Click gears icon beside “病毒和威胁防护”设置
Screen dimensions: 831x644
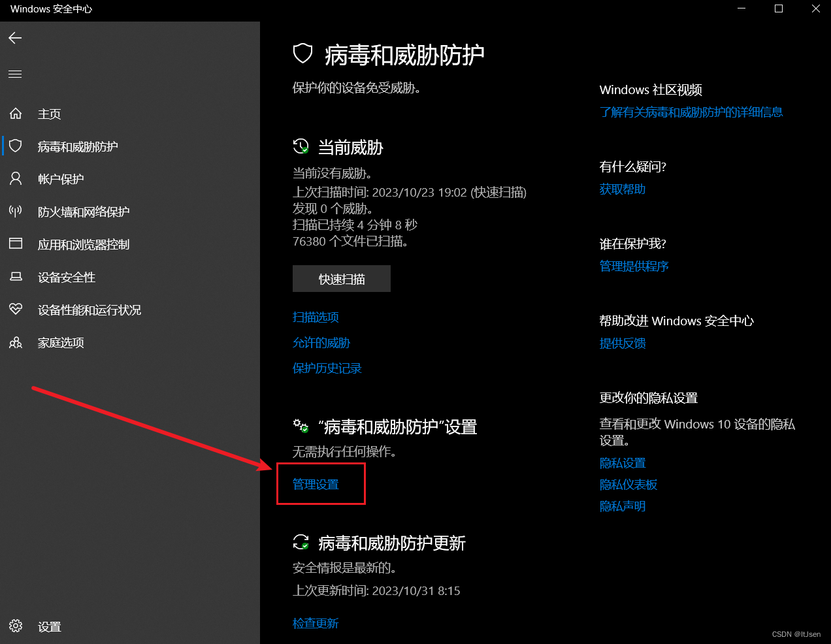click(x=301, y=426)
